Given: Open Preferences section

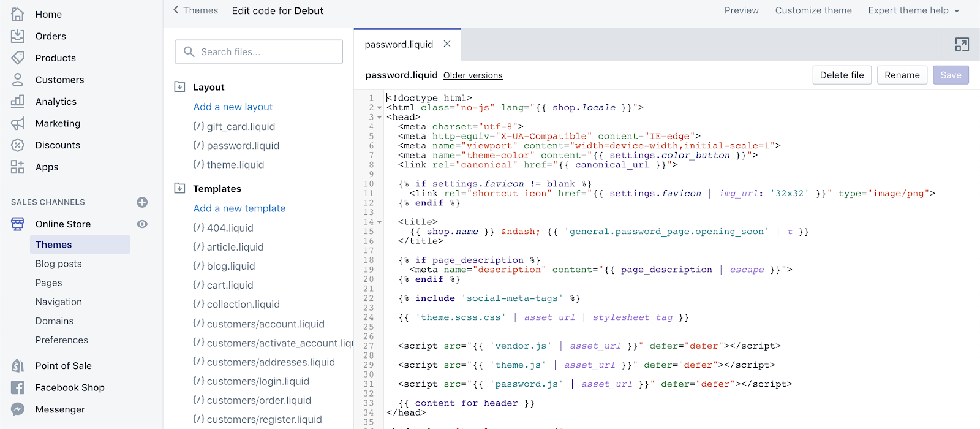Looking at the screenshot, I should coord(62,340).
